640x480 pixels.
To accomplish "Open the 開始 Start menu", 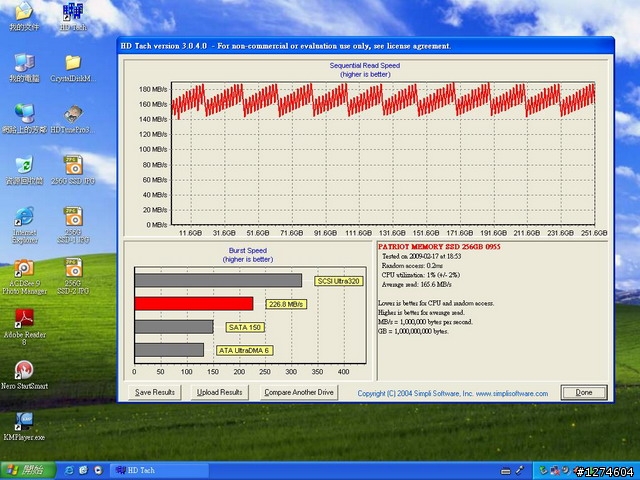I will (x=28, y=470).
